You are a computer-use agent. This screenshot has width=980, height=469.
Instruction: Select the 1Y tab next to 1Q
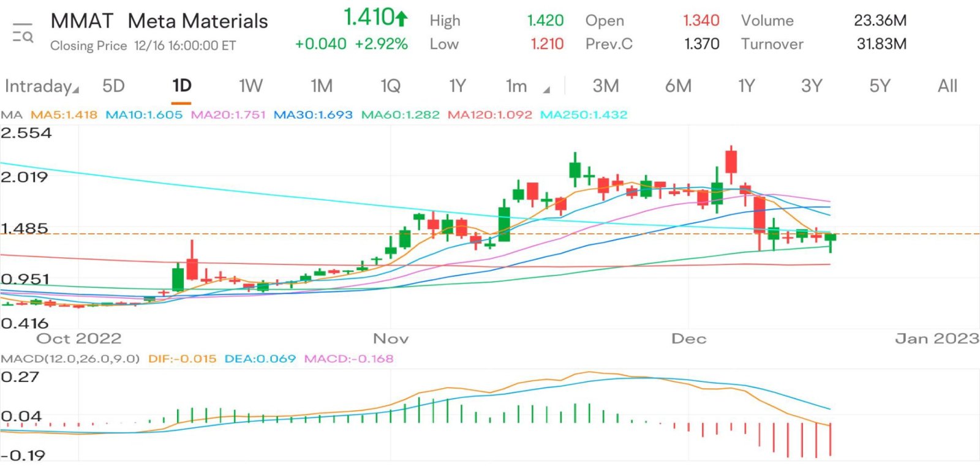click(x=458, y=86)
